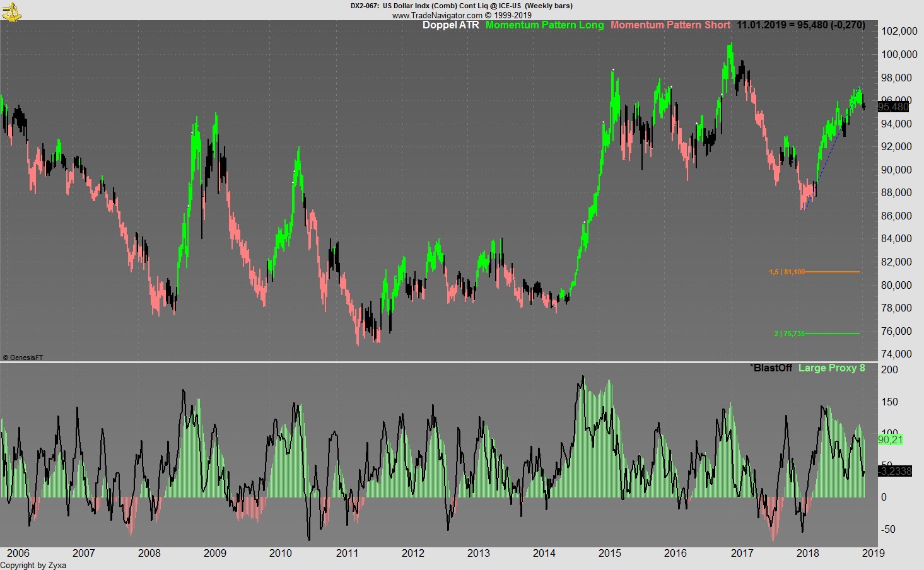Click the 0 label on indicator axis
924x570 pixels.
click(x=884, y=497)
